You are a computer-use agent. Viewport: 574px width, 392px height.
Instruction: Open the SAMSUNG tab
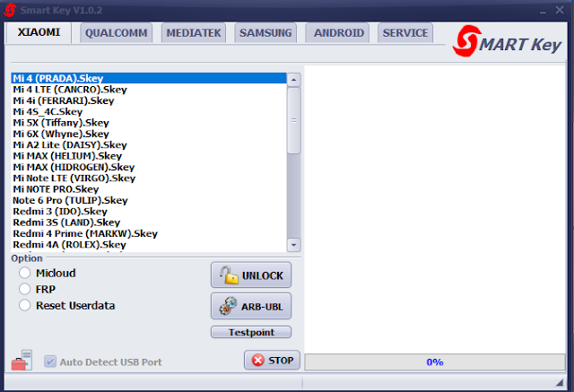coord(265,33)
